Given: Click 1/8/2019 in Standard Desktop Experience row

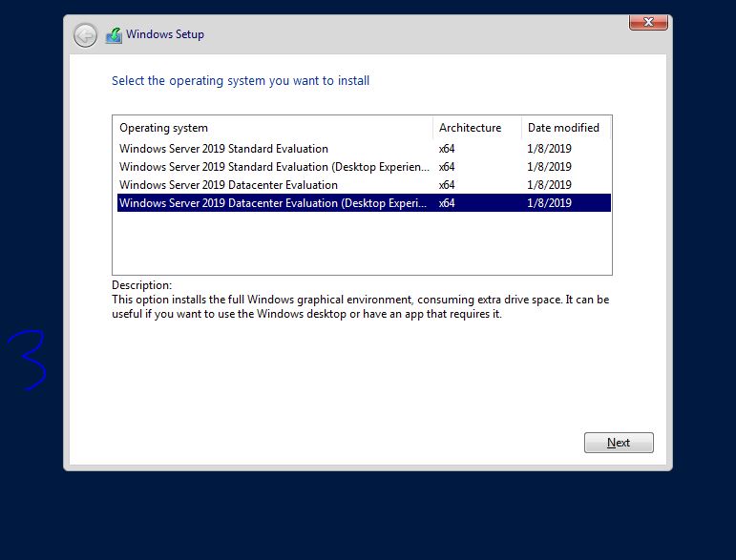Looking at the screenshot, I should [549, 167].
